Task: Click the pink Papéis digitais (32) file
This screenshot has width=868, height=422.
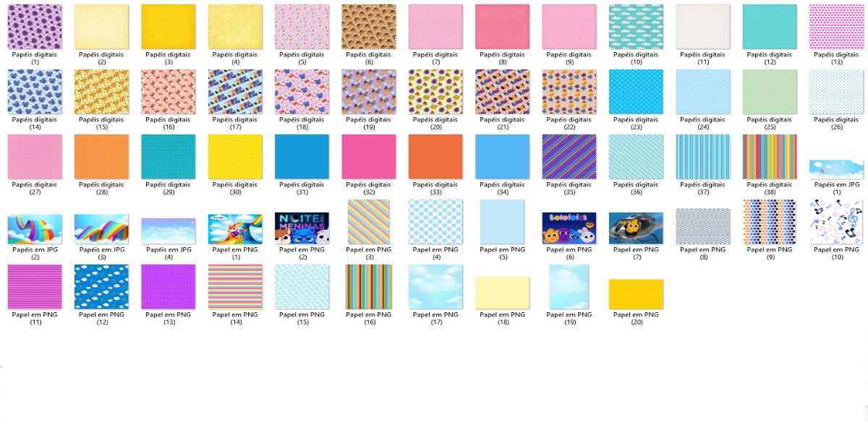Action: pyautogui.click(x=369, y=157)
